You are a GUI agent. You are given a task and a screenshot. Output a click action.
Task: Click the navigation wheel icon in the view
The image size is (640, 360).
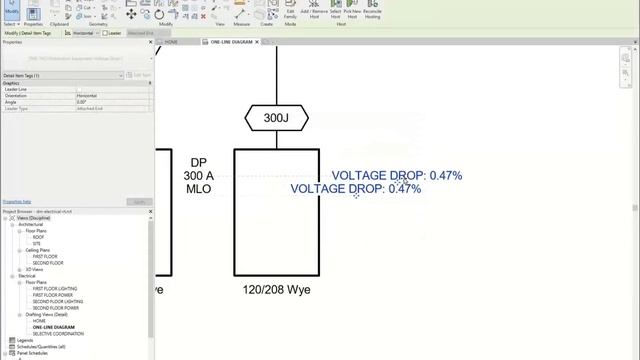click(x=626, y=58)
